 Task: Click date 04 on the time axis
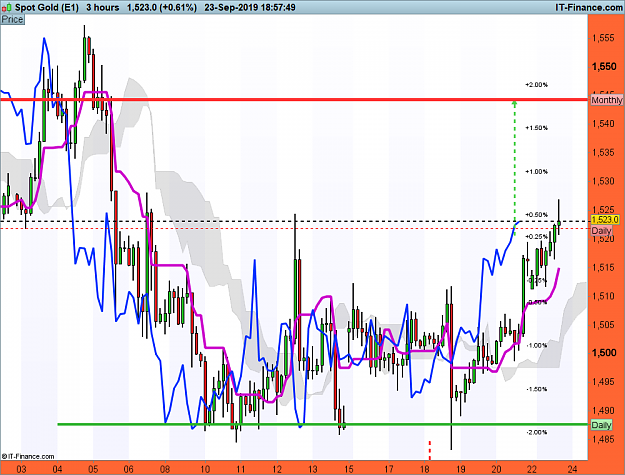point(57,469)
